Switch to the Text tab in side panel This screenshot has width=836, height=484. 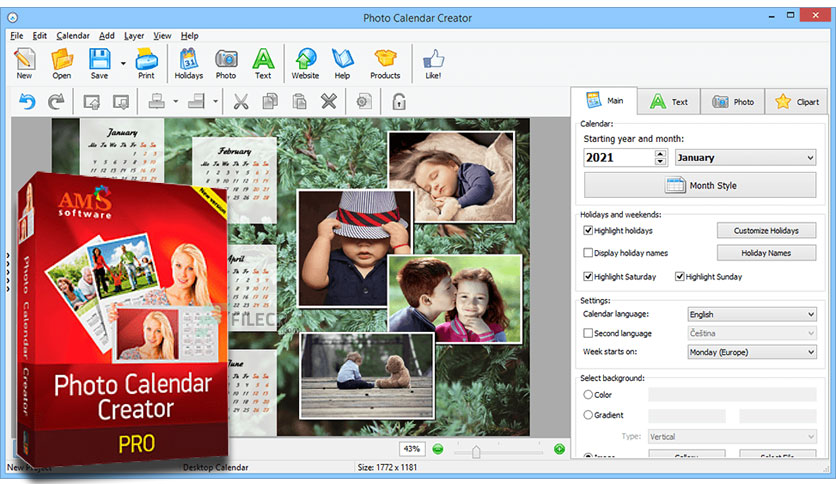click(669, 102)
